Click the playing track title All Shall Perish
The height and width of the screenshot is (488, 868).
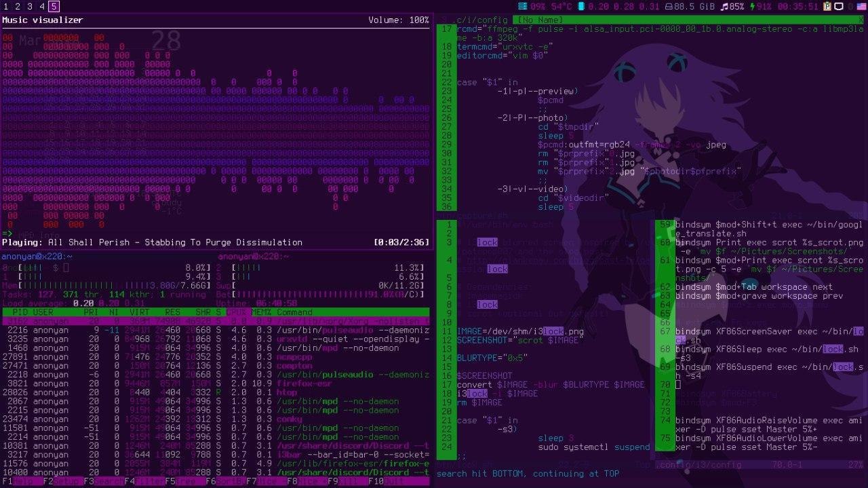175,242
